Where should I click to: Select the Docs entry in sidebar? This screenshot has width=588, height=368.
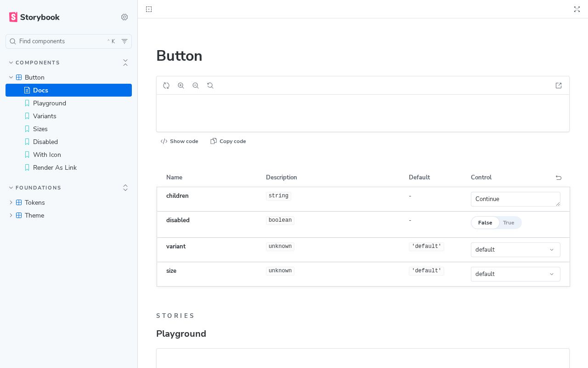click(x=68, y=90)
